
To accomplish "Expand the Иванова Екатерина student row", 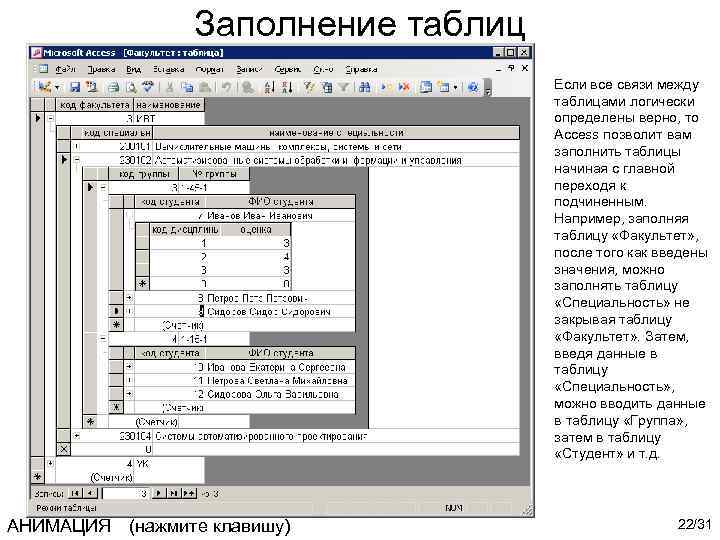I will 129,367.
